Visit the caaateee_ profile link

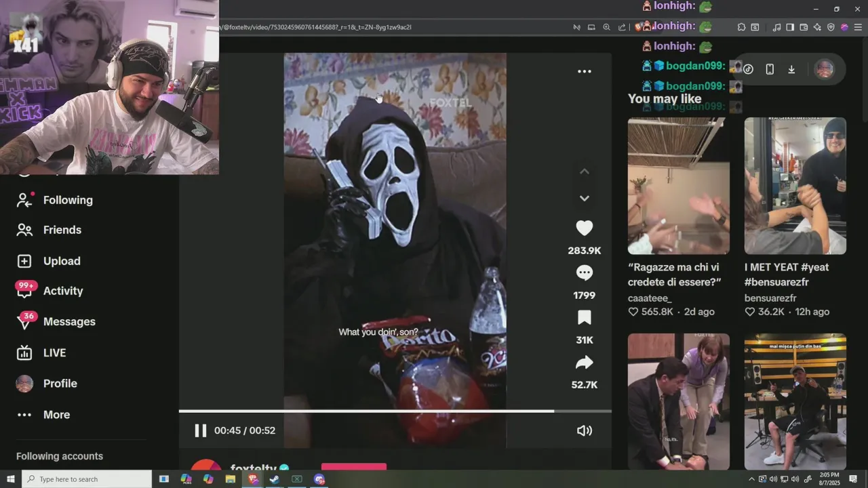click(x=650, y=298)
